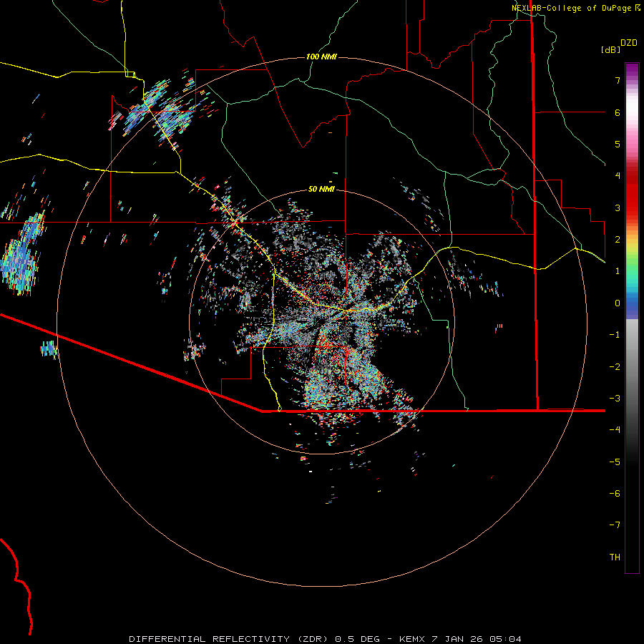The height and width of the screenshot is (644, 644).
Task: Click the color scale value 2
Action: [618, 240]
